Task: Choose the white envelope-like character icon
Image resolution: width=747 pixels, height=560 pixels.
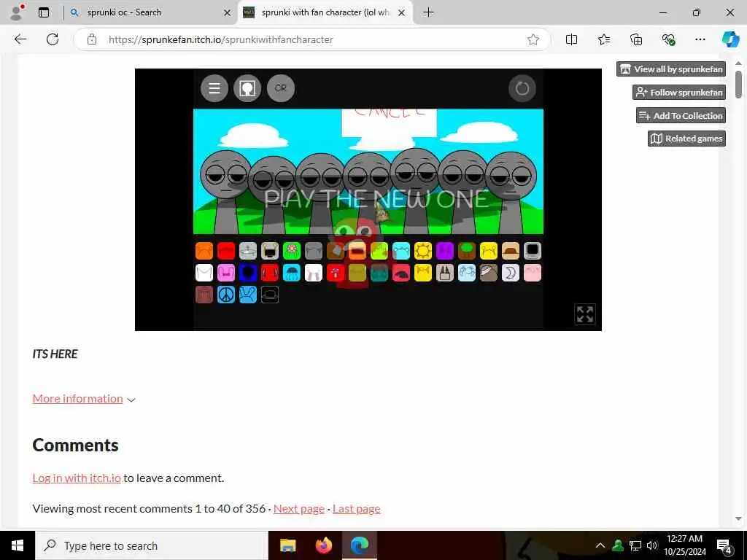Action: (x=204, y=273)
